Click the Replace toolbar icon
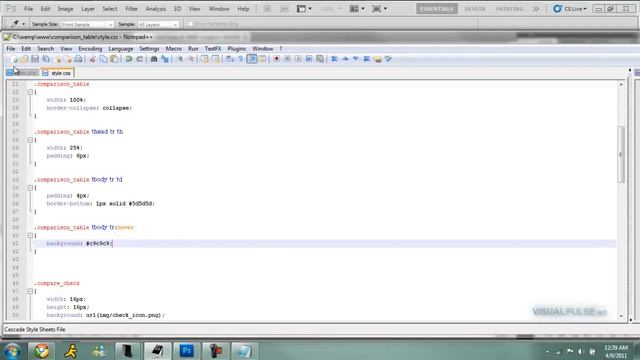Image resolution: width=640 pixels, height=360 pixels. pyautogui.click(x=165, y=59)
